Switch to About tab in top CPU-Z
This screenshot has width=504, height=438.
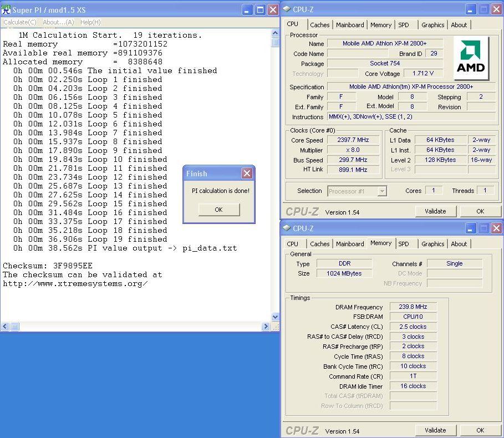click(x=459, y=25)
